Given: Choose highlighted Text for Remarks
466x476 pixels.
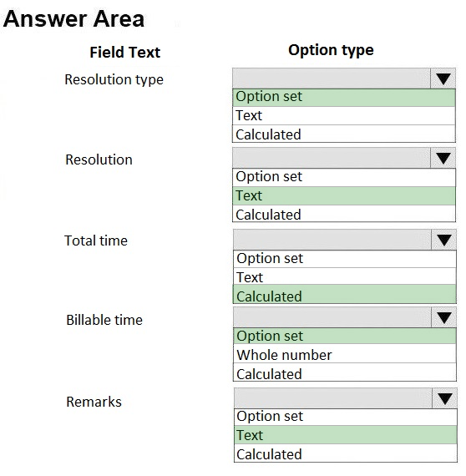Looking at the screenshot, I should [346, 435].
